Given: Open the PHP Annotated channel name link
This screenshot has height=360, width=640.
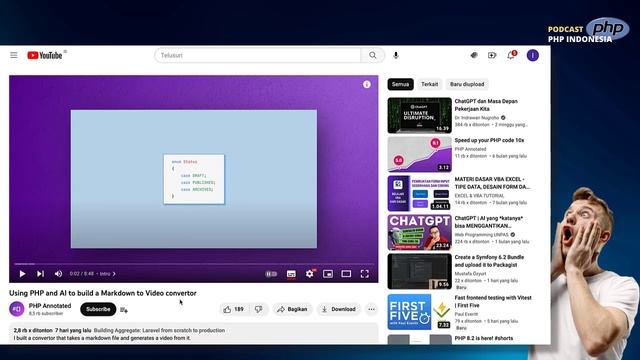Looking at the screenshot, I should pyautogui.click(x=50, y=306).
